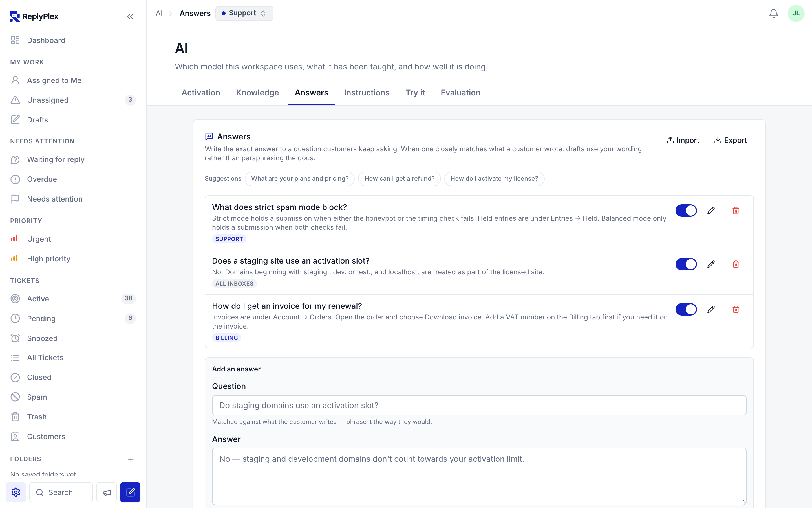Show Urgent priority tickets
Screen dimensions: 812x508
coord(73,239)
